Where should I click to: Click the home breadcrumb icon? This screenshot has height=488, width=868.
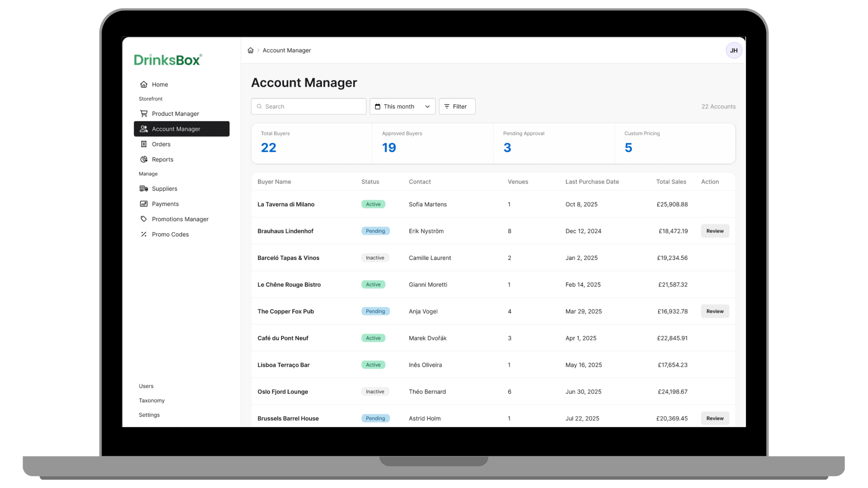pyautogui.click(x=250, y=50)
